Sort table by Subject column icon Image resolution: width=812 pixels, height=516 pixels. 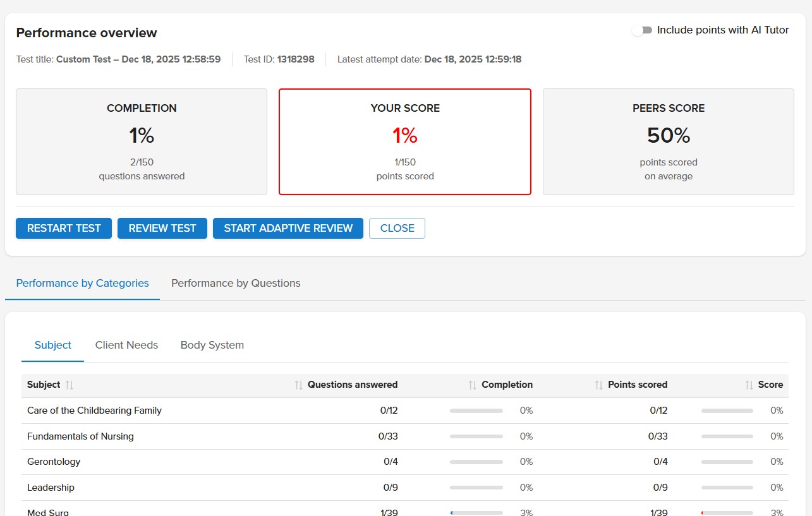70,385
